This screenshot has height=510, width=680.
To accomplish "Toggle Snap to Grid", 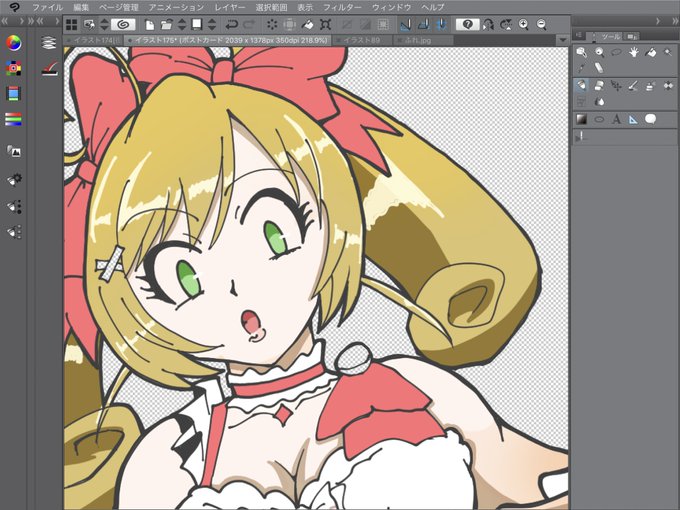I will pyautogui.click(x=441, y=25).
